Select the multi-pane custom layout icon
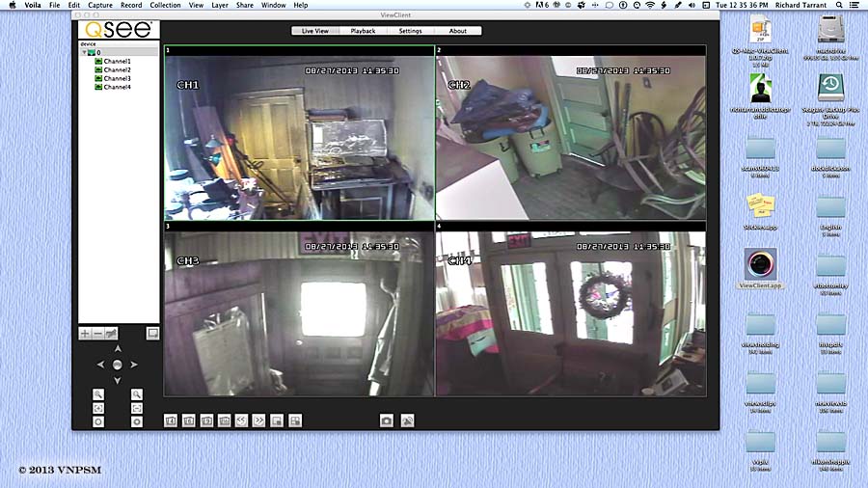Viewport: 868px width, 488px height. [295, 421]
